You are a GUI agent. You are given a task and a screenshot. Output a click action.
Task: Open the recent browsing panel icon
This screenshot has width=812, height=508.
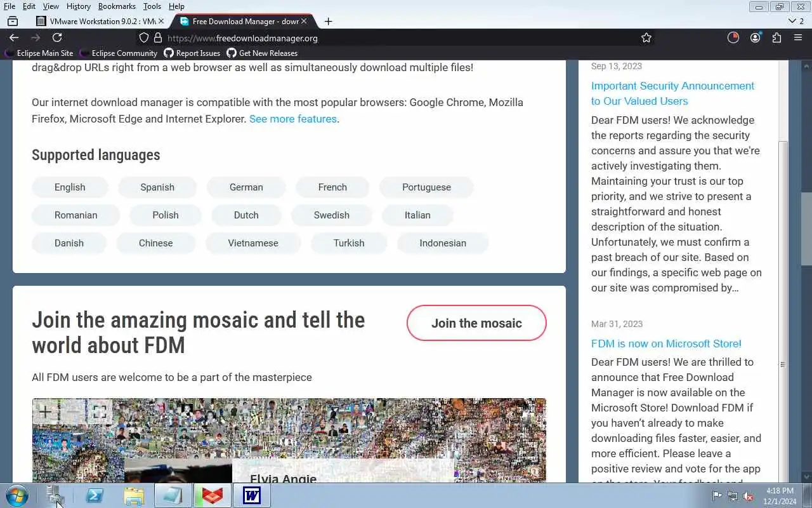pyautogui.click(x=13, y=21)
